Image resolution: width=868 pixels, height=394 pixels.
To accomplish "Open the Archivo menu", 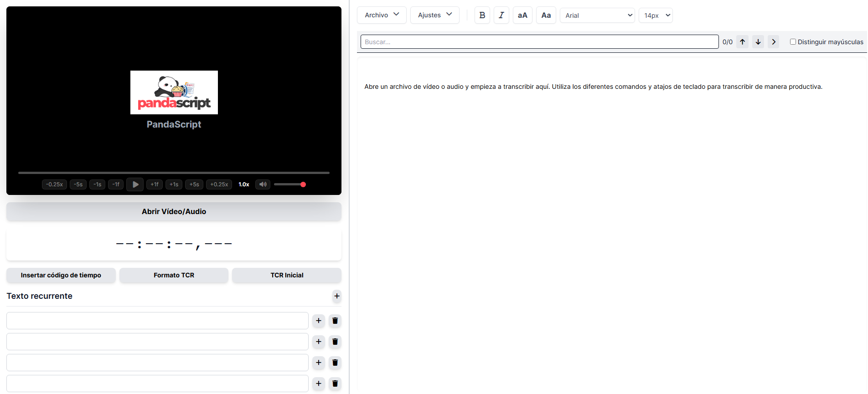I will [x=382, y=15].
